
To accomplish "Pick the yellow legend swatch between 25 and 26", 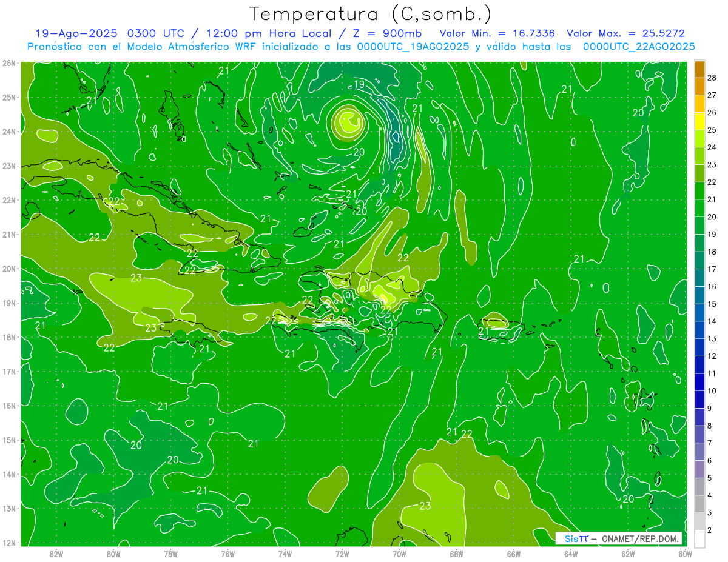I will click(x=699, y=121).
